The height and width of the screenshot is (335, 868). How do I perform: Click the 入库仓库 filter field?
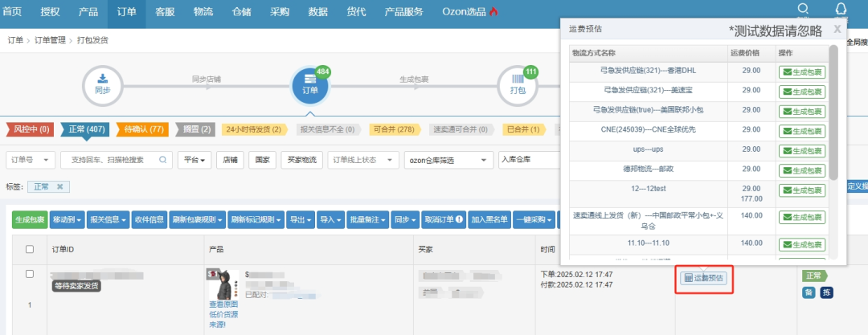click(x=530, y=160)
